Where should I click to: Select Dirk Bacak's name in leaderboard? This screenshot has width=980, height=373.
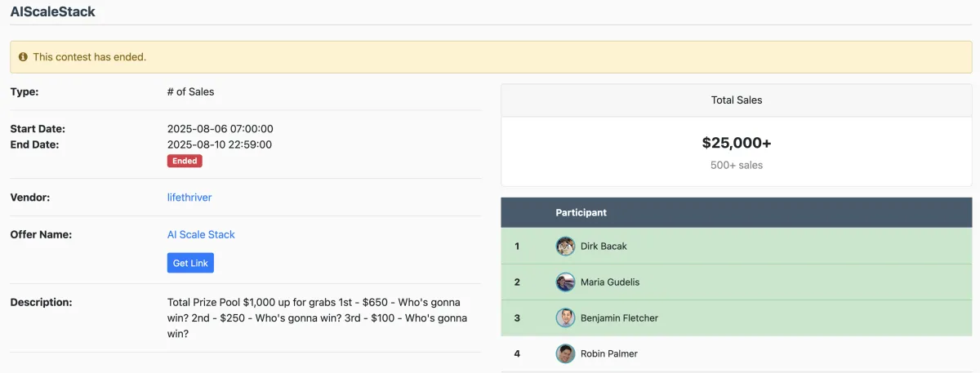(604, 246)
